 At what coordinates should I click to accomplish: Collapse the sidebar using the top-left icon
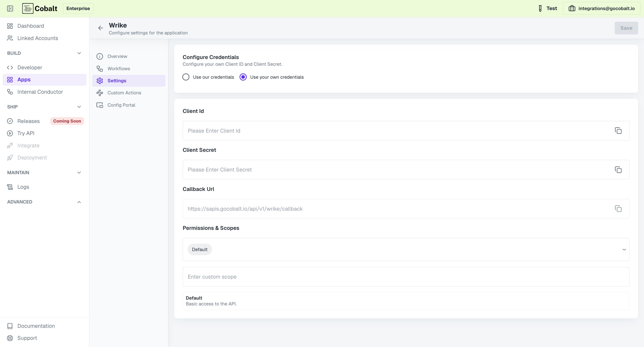pos(10,8)
